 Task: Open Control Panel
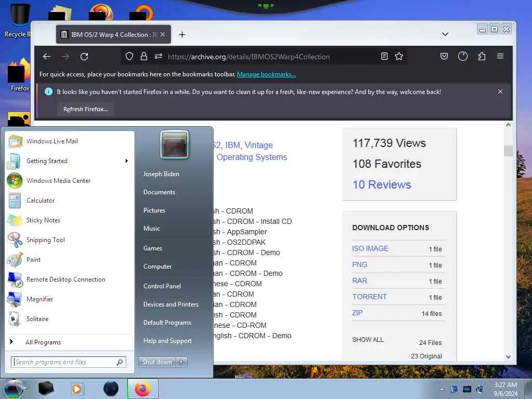point(162,286)
